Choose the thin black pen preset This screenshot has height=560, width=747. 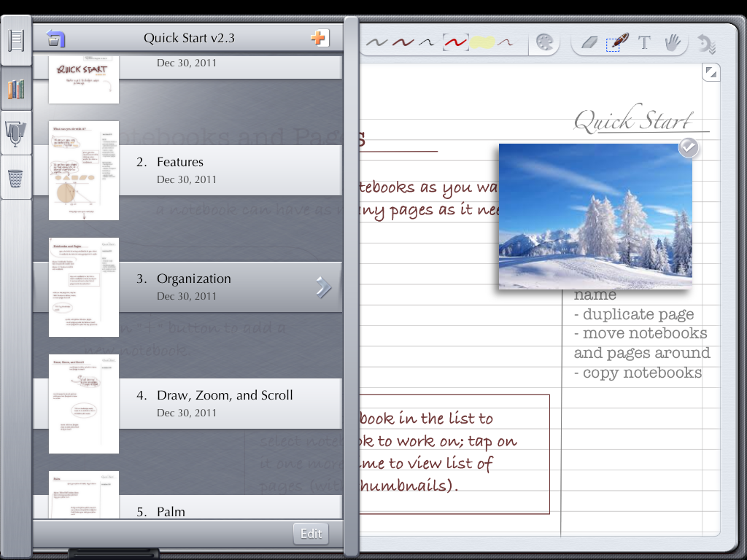pyautogui.click(x=426, y=43)
